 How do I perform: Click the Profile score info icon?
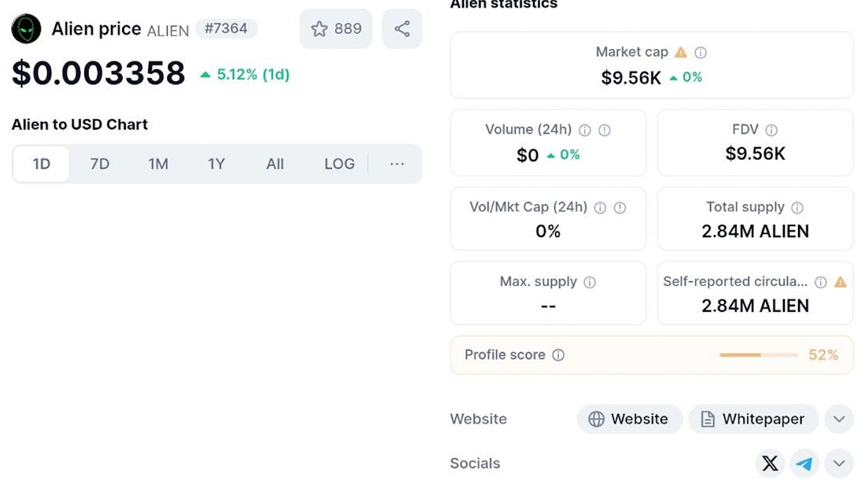tap(558, 355)
